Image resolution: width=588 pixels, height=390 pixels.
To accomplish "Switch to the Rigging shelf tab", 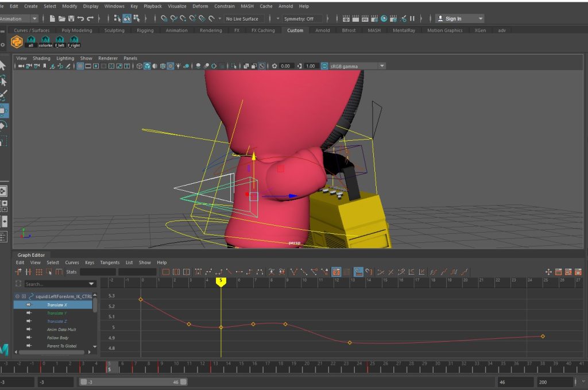I will coord(145,30).
